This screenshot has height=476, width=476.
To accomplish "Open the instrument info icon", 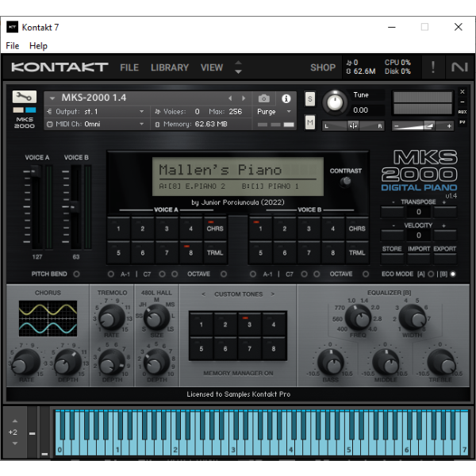I will [286, 98].
